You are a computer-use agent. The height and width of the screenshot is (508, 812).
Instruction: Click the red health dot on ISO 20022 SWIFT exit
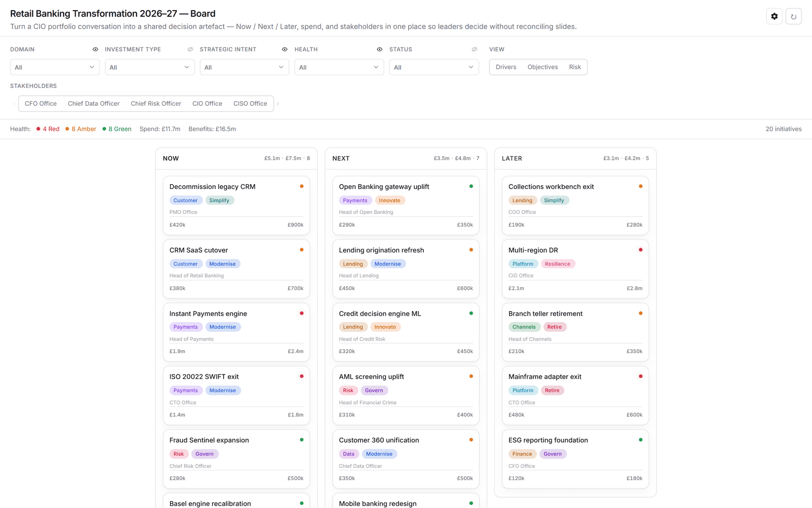click(302, 376)
